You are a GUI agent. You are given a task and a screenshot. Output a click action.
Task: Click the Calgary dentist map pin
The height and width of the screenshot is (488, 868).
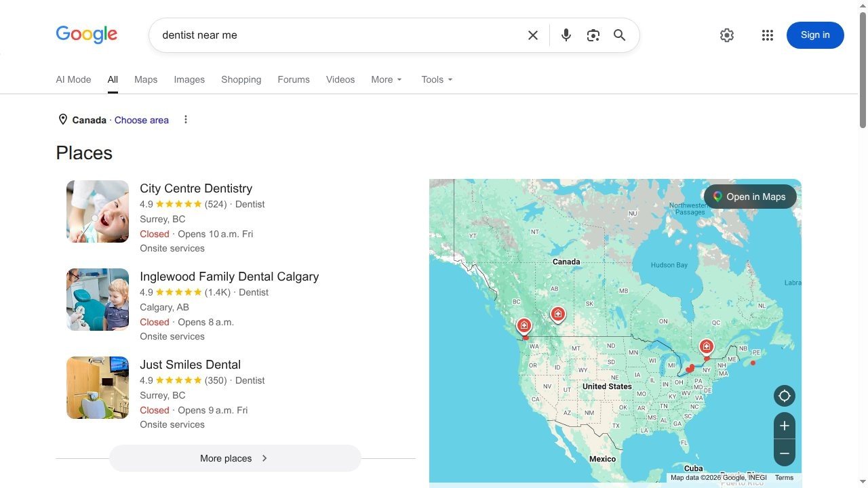click(558, 315)
